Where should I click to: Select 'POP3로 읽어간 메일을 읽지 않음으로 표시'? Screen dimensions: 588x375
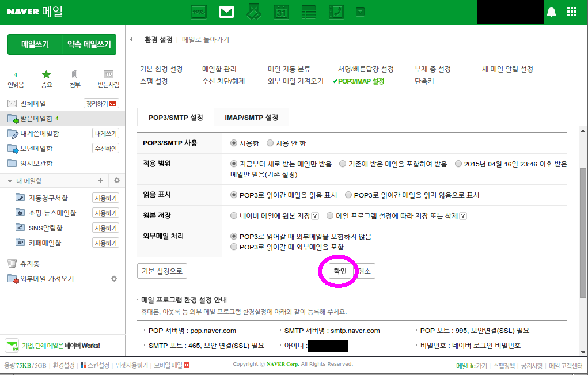click(348, 195)
